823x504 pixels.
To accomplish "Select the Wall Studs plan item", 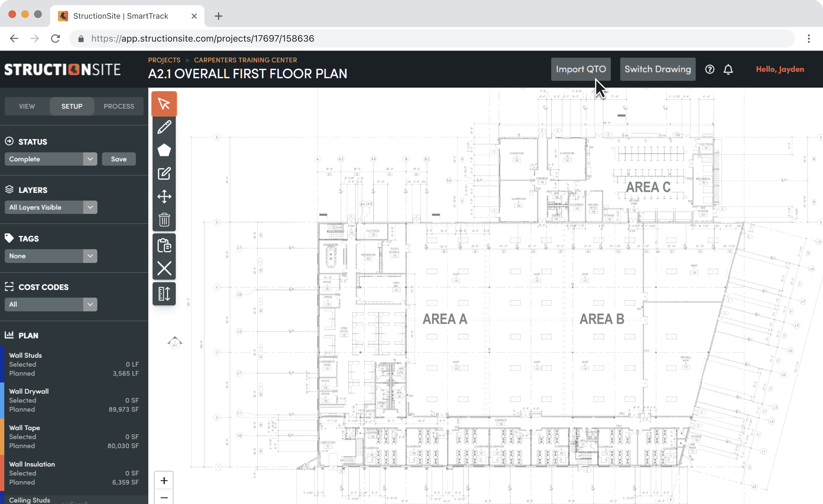I will 74,364.
